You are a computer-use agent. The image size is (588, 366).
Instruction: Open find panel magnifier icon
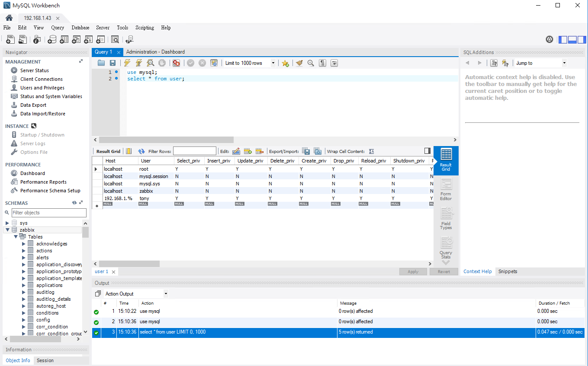point(311,63)
